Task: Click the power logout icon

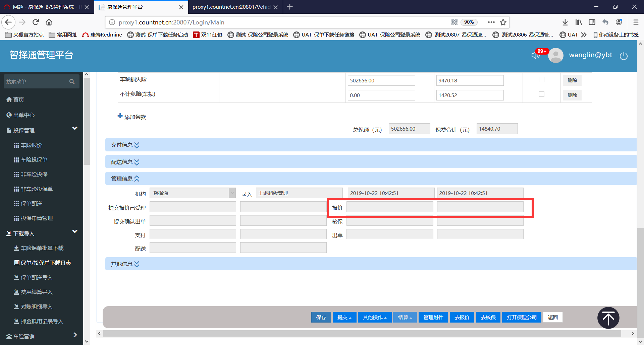Action: pyautogui.click(x=624, y=56)
